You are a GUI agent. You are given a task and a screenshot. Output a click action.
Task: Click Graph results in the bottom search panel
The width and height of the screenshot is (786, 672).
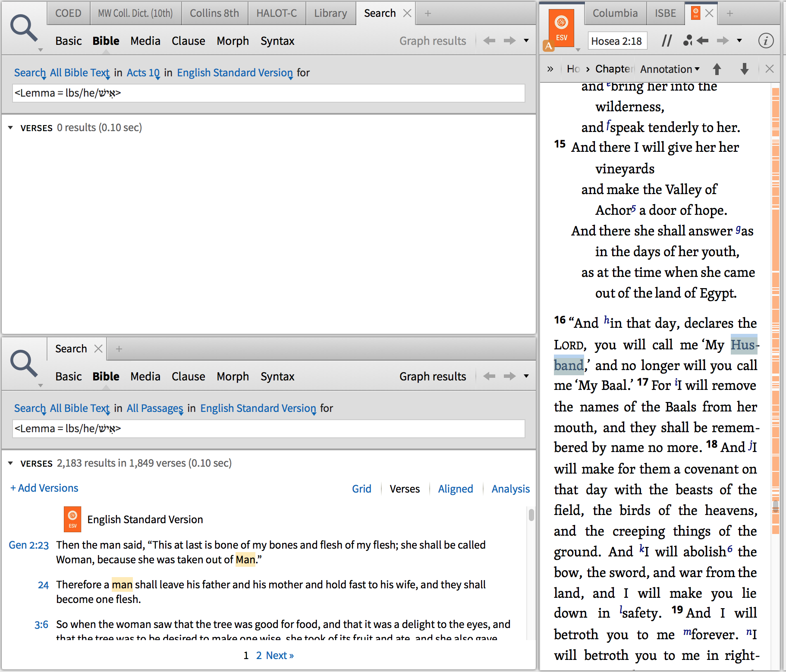433,377
